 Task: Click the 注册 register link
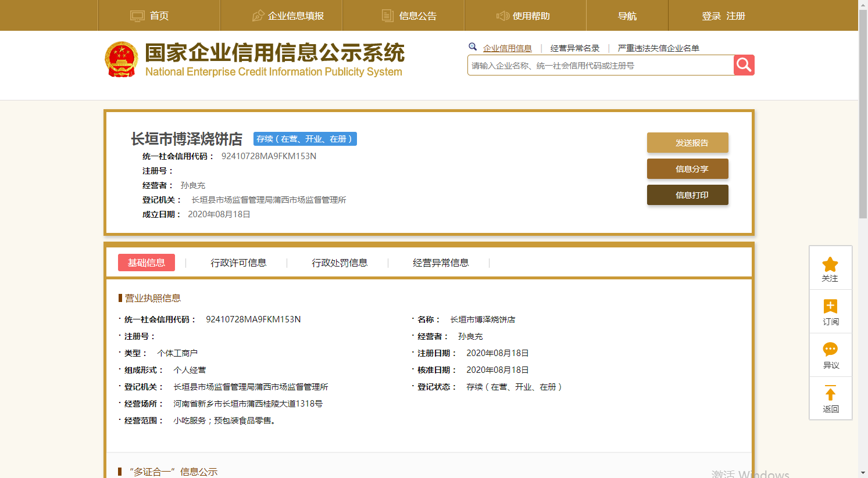point(736,16)
